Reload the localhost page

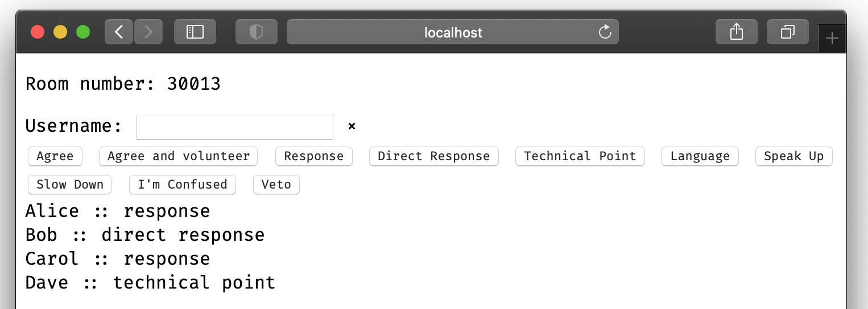[605, 32]
